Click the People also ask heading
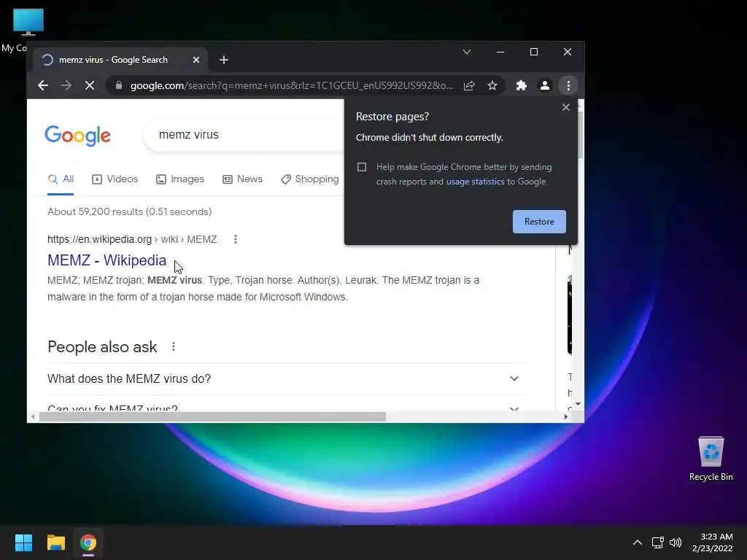The width and height of the screenshot is (747, 560). click(x=102, y=346)
